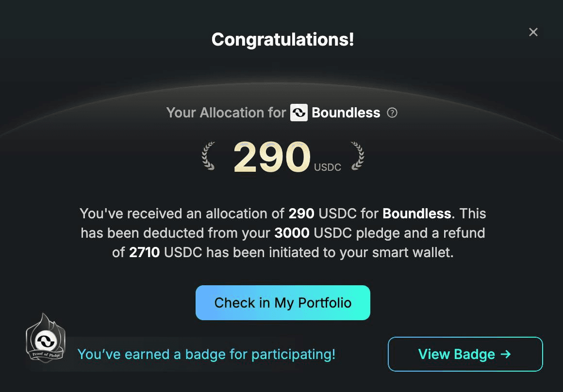Image resolution: width=563 pixels, height=392 pixels.
Task: Click the large 290 allocation amount
Action: point(272,157)
